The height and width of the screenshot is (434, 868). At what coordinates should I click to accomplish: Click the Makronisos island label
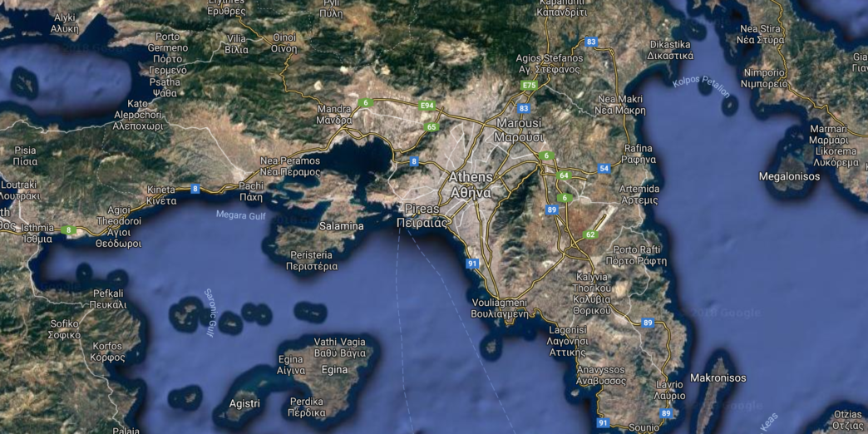(x=718, y=378)
